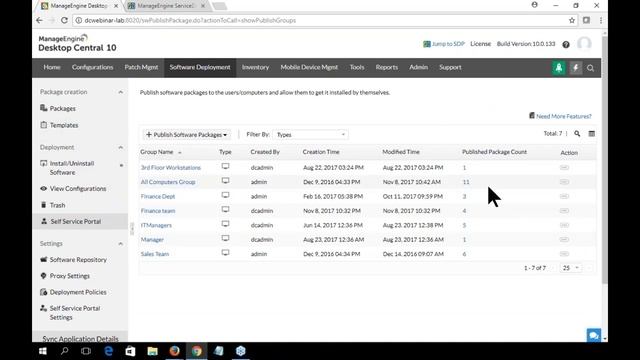The width and height of the screenshot is (640, 360).
Task: Launch Firefox from the taskbar
Action: tap(174, 351)
